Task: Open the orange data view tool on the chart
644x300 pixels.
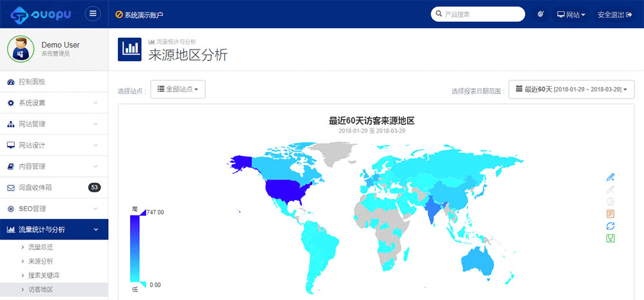Action: [x=611, y=214]
